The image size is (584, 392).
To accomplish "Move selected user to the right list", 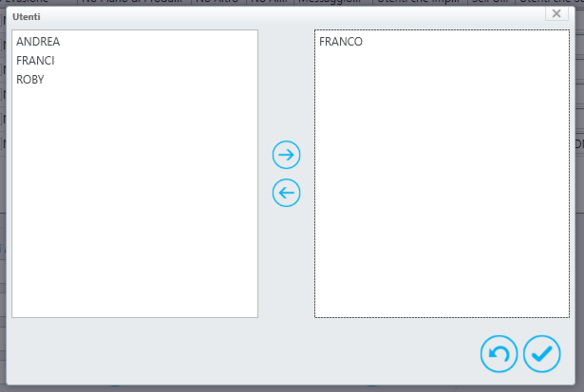I will coord(286,155).
